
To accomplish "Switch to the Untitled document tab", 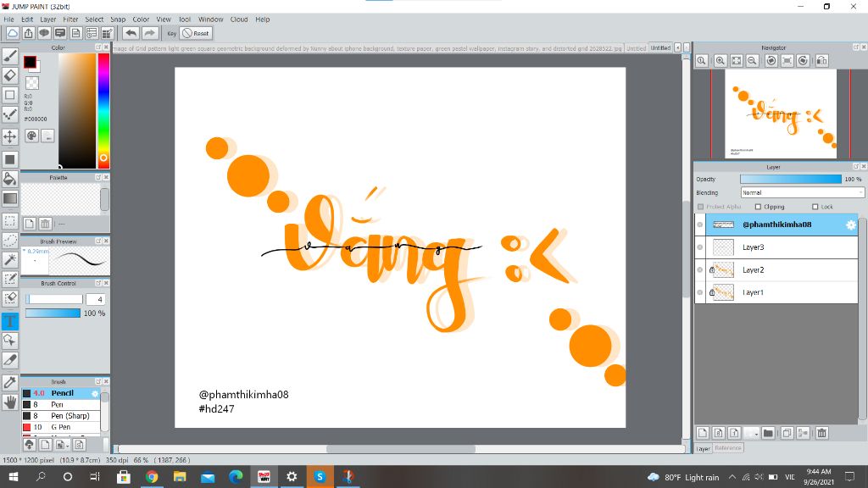I will [660, 47].
